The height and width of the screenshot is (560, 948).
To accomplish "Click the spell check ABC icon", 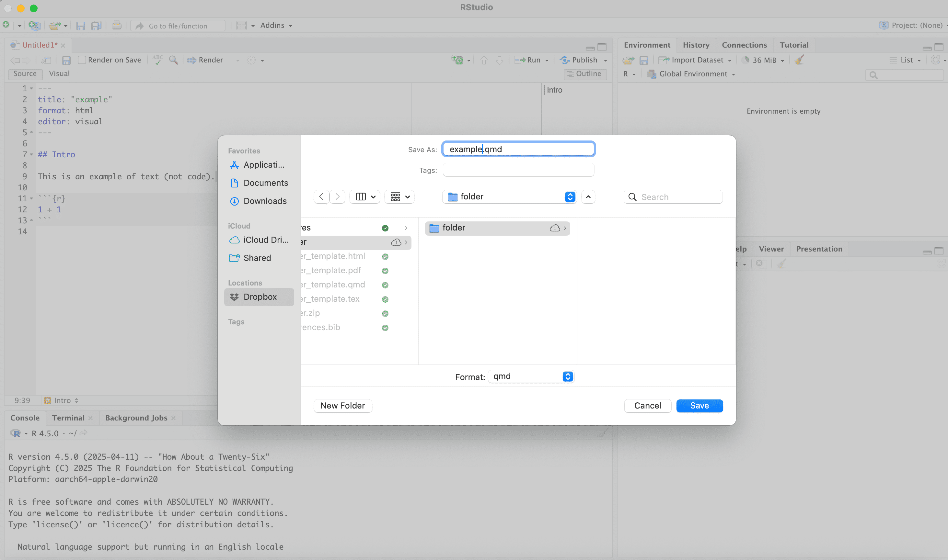I will [x=157, y=60].
